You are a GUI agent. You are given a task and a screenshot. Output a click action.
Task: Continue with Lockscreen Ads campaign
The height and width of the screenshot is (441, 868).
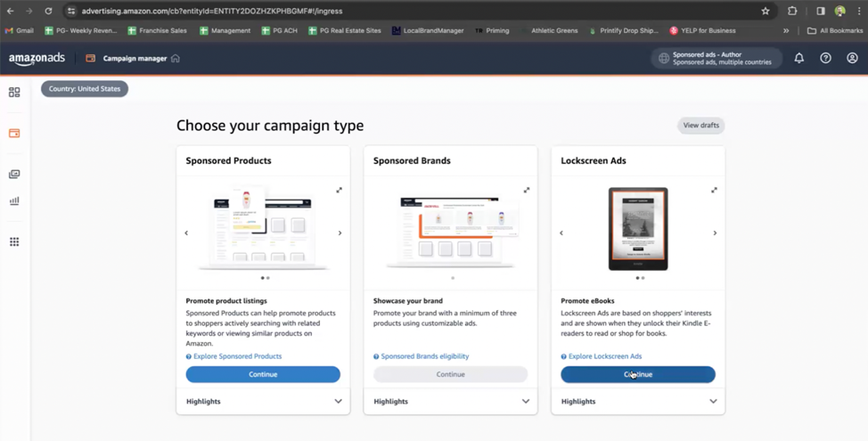coord(638,374)
